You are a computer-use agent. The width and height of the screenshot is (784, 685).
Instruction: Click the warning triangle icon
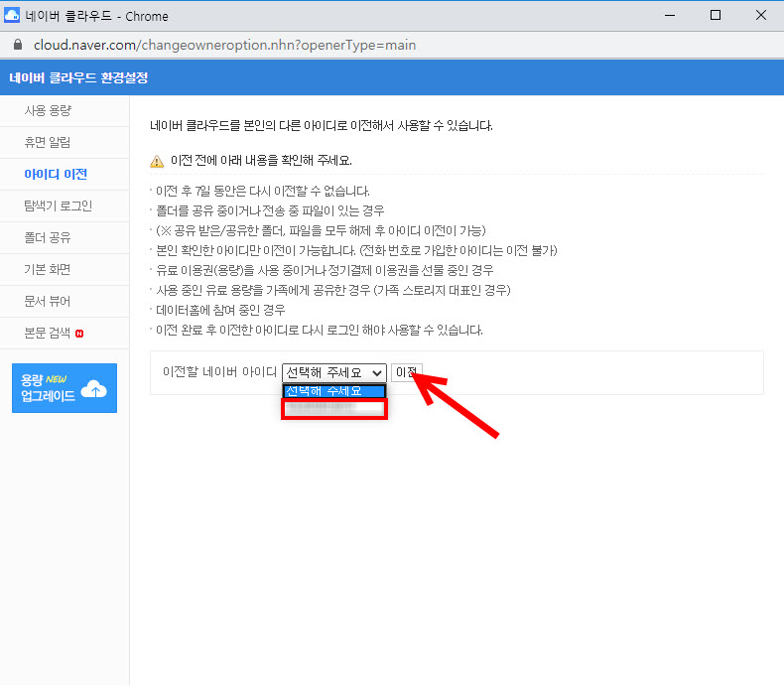coord(157,161)
